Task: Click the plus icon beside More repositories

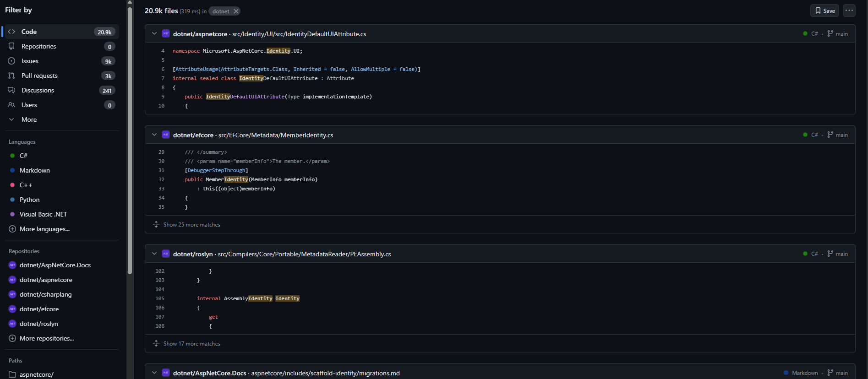Action: pyautogui.click(x=12, y=338)
